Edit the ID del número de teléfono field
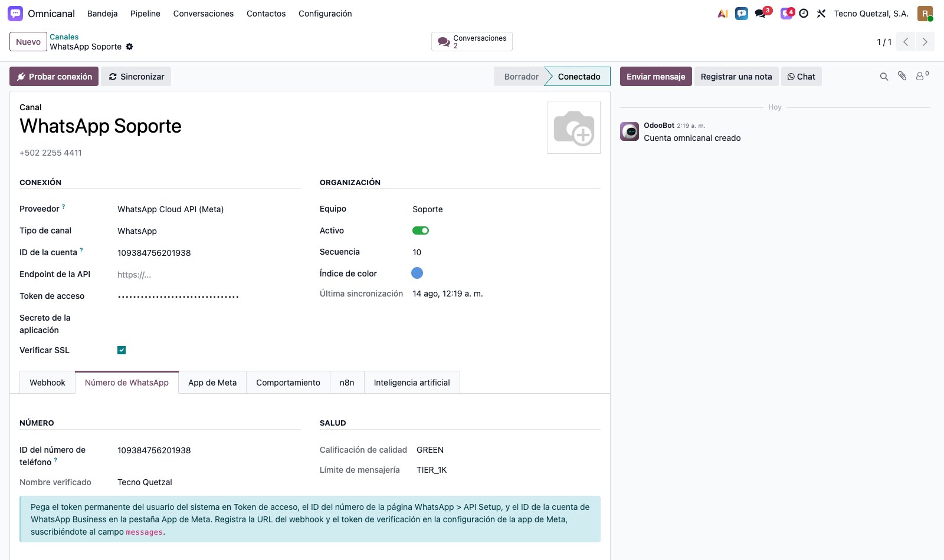 [209, 450]
